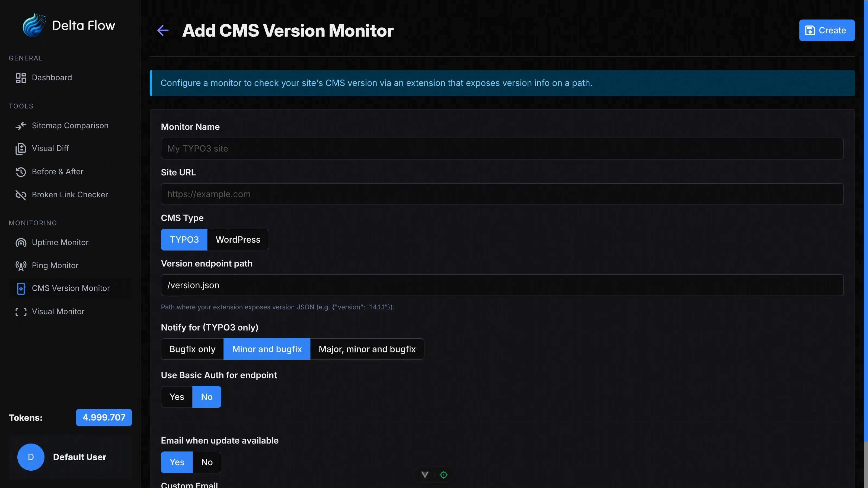Disable email when update available
Image resolution: width=868 pixels, height=488 pixels.
pos(206,462)
